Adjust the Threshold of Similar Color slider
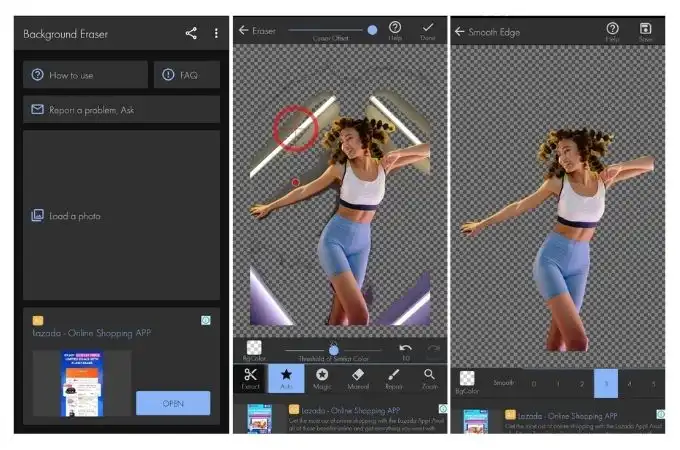This screenshot has width=680, height=450. (x=333, y=350)
